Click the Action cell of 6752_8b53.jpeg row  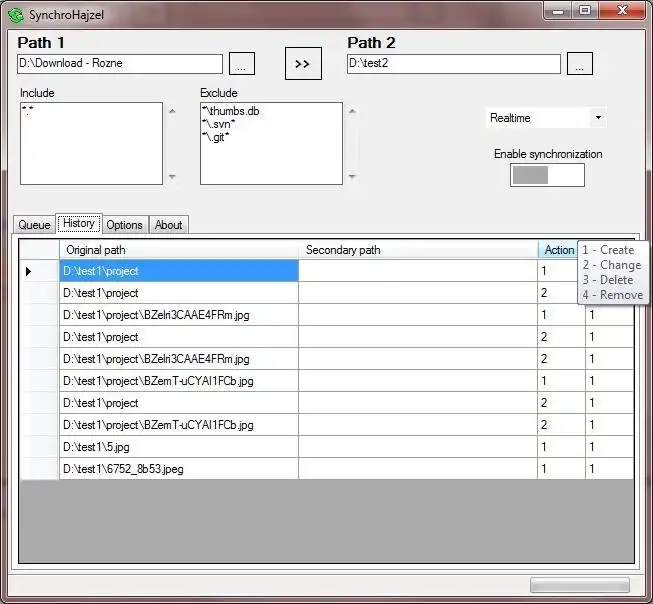(561, 469)
